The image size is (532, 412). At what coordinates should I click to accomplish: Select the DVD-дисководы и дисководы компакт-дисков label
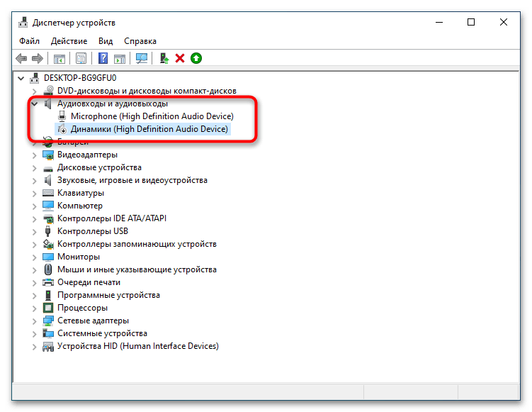point(147,91)
